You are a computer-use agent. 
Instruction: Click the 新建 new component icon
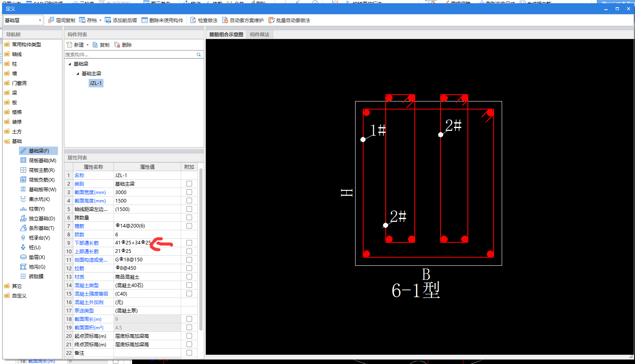(70, 45)
